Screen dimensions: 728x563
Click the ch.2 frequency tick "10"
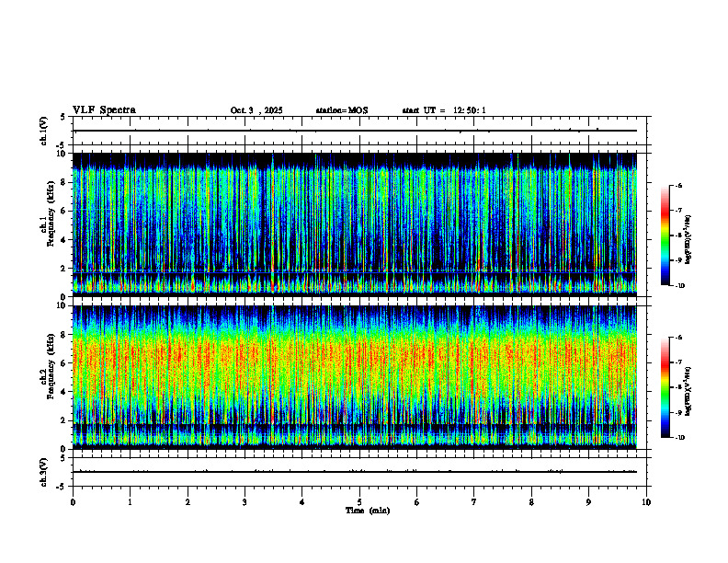[x=63, y=305]
